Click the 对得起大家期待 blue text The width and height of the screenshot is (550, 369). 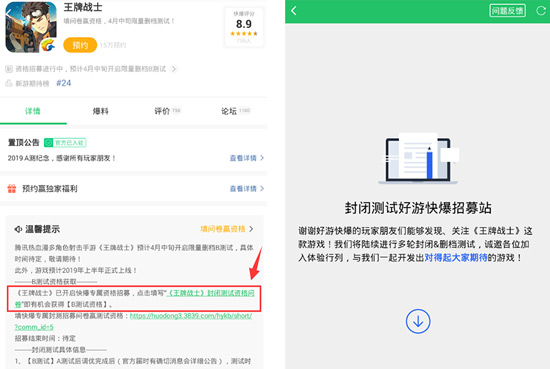456,258
